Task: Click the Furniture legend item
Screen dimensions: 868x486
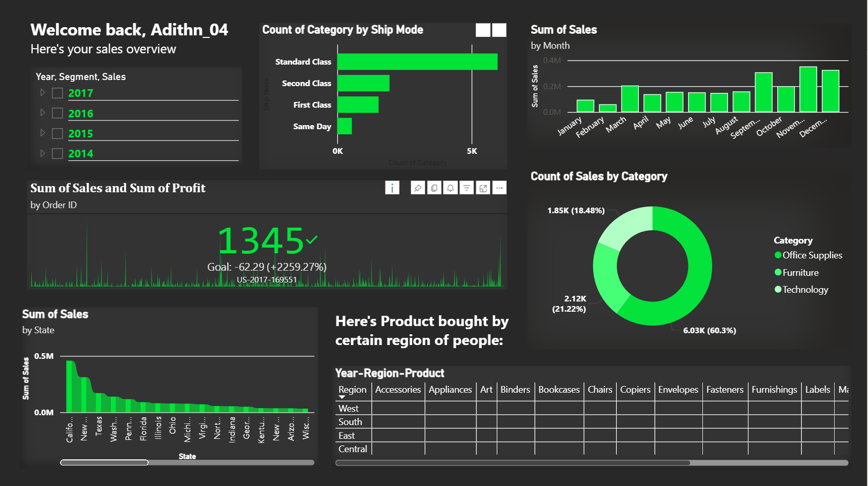Action: [x=797, y=273]
